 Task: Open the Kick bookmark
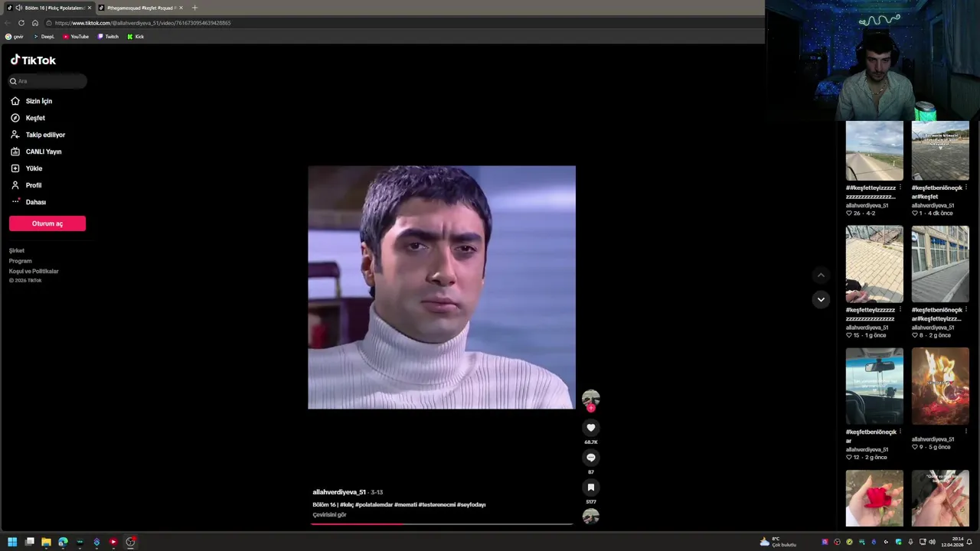tap(136, 37)
